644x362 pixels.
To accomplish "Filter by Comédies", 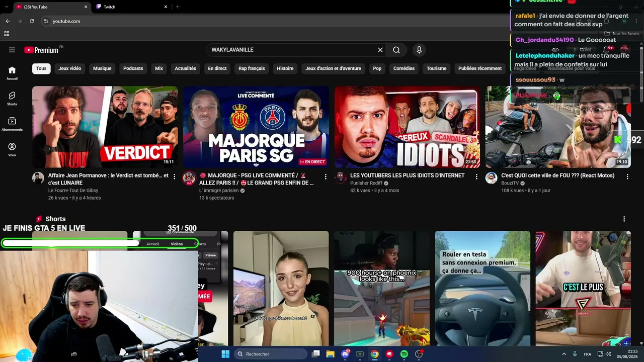I will coord(404,68).
